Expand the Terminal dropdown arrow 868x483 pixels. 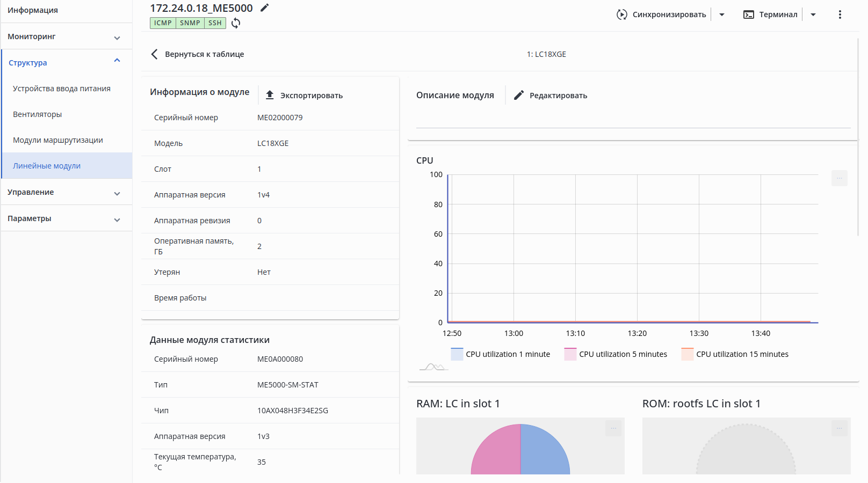813,14
